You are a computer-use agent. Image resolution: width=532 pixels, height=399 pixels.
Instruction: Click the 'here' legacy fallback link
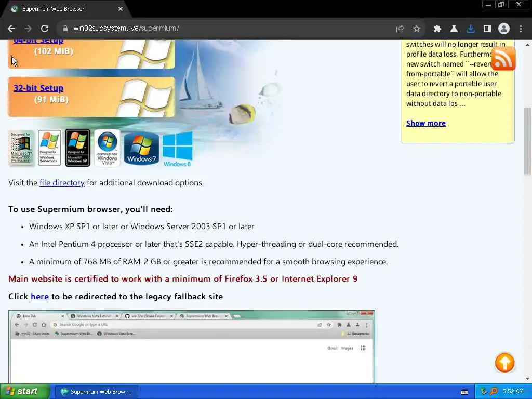click(39, 297)
